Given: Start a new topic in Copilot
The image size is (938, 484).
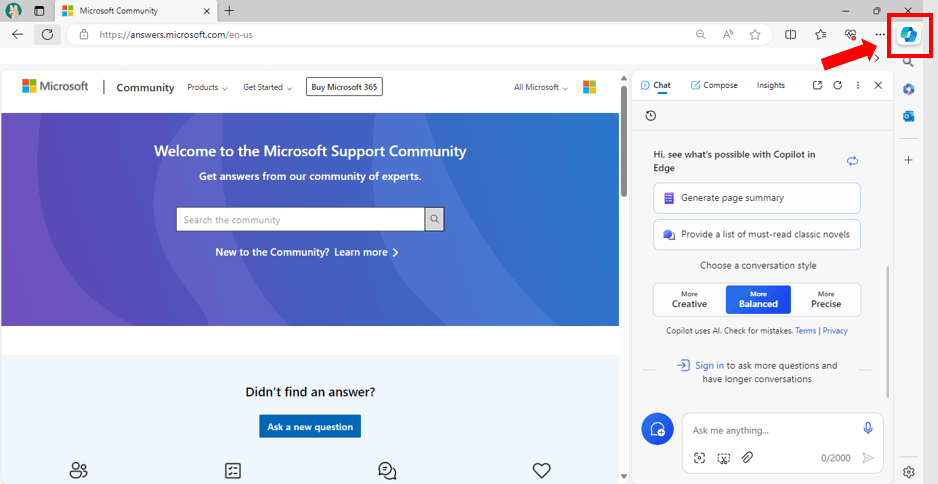Looking at the screenshot, I should point(657,428).
